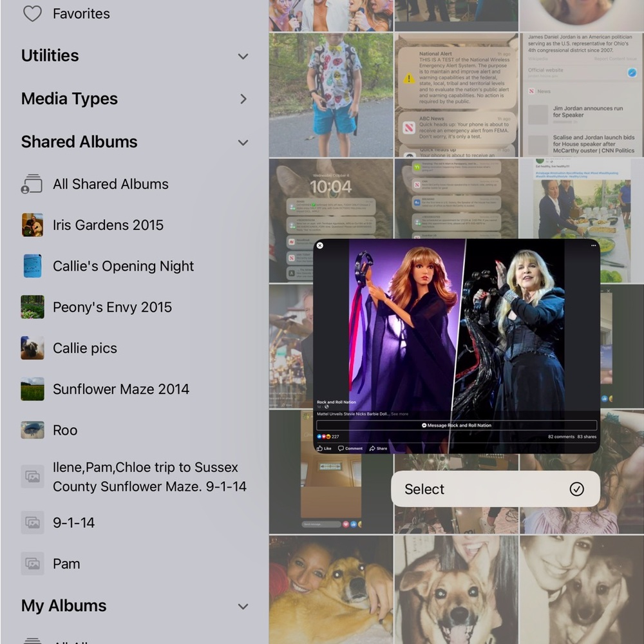
Task: Click the reaction emojis with 227 count
Action: click(328, 437)
